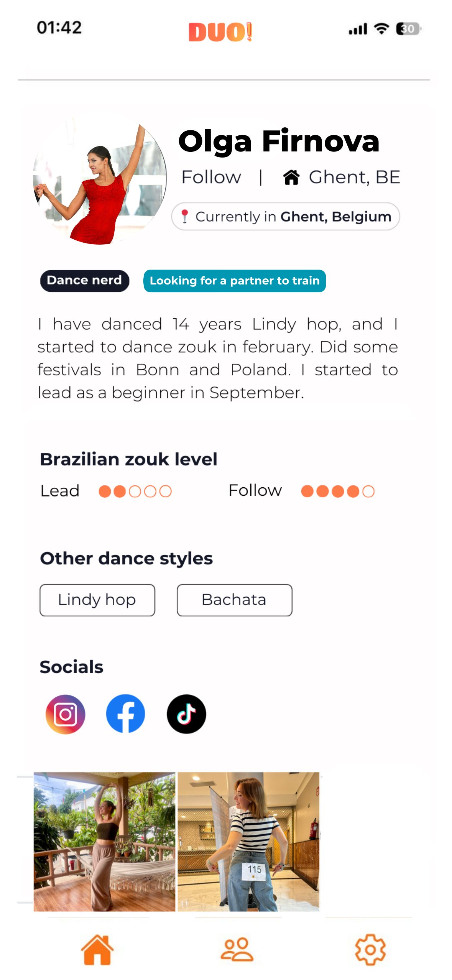This screenshot has width=452, height=980.
Task: Open the TikTok social link
Action: 186,714
